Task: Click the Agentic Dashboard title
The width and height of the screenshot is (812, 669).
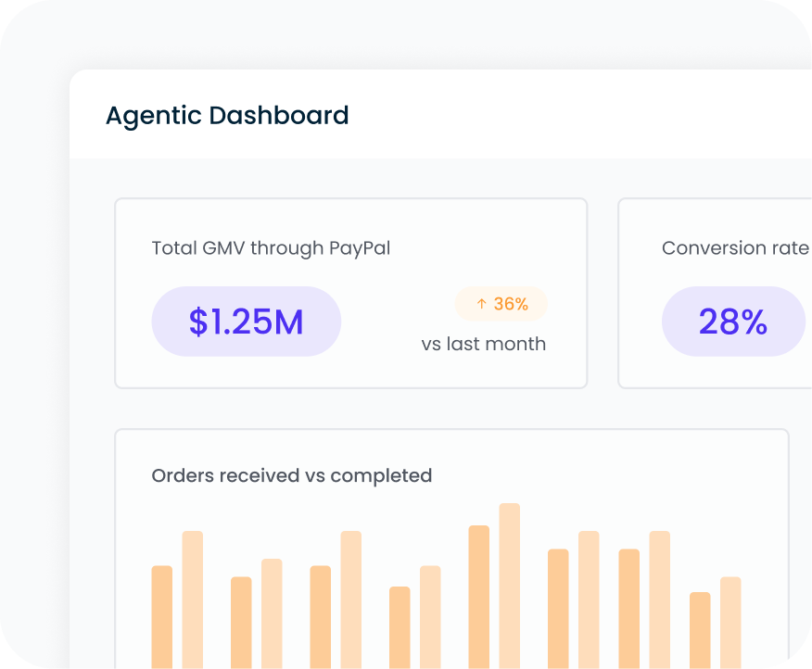Action: [x=227, y=115]
